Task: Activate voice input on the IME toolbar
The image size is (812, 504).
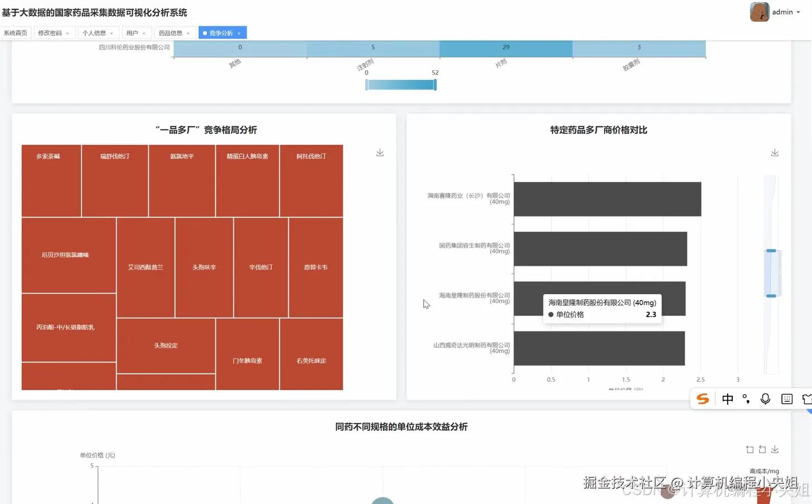Action: pos(765,399)
